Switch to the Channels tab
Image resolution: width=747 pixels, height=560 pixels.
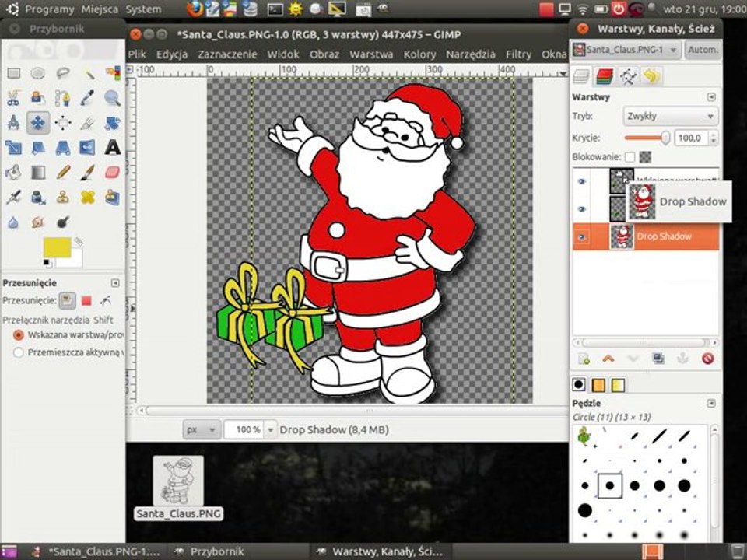(x=605, y=76)
